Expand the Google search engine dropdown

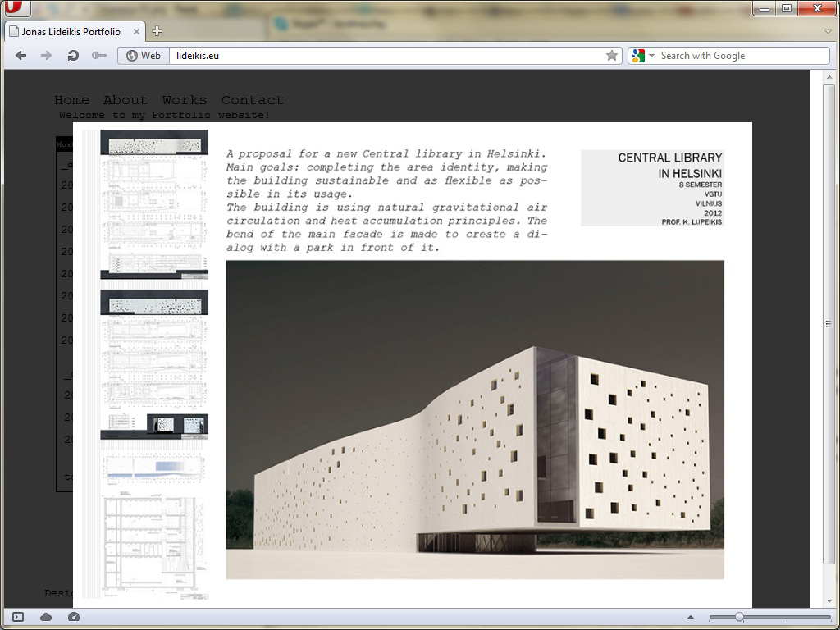coord(643,56)
